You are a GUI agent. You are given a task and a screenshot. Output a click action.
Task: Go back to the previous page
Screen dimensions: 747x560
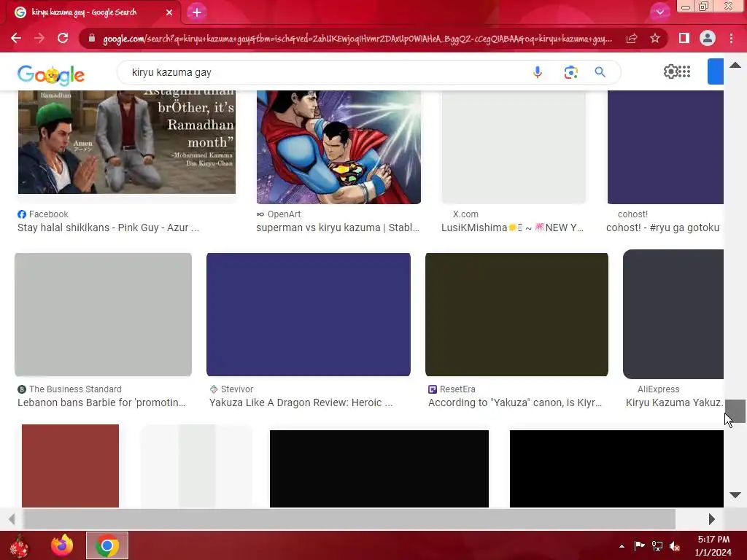(16, 38)
